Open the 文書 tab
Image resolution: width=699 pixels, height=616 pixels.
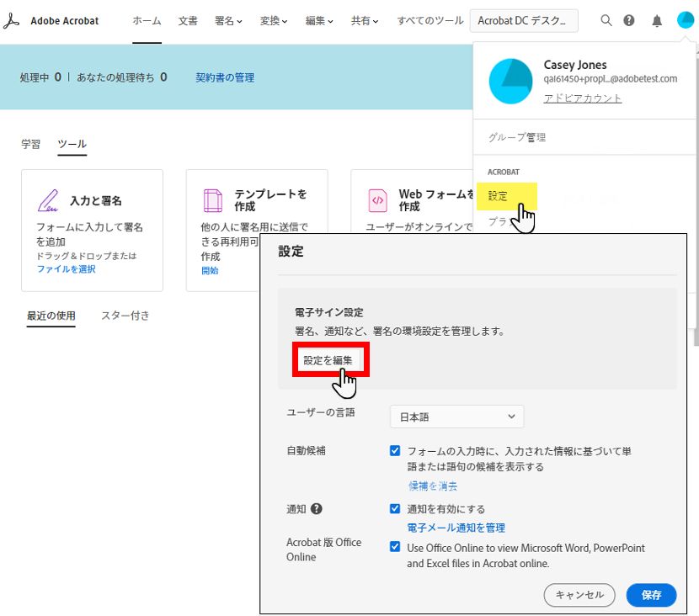188,21
